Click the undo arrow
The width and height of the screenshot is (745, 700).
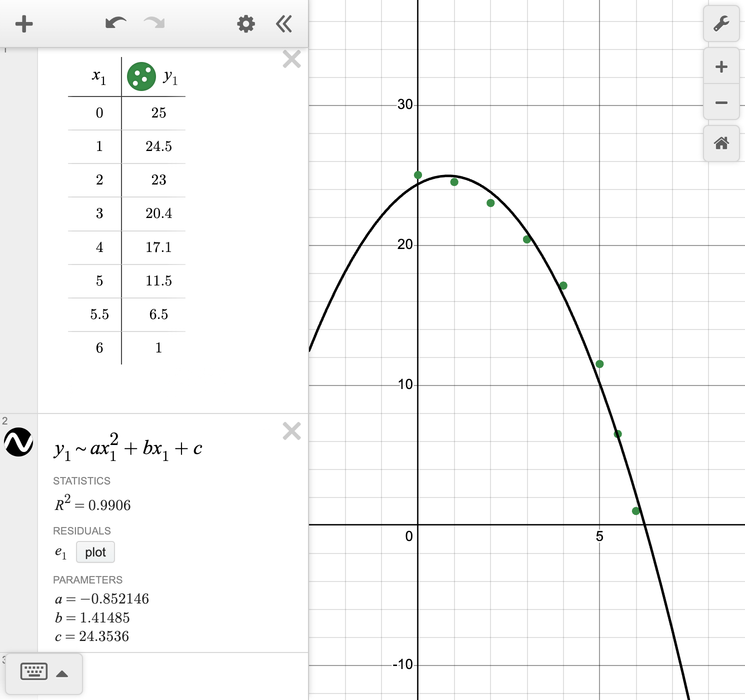coord(115,23)
